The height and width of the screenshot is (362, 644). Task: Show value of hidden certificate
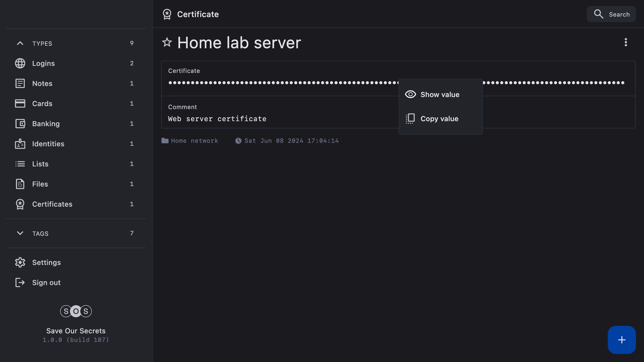point(440,95)
